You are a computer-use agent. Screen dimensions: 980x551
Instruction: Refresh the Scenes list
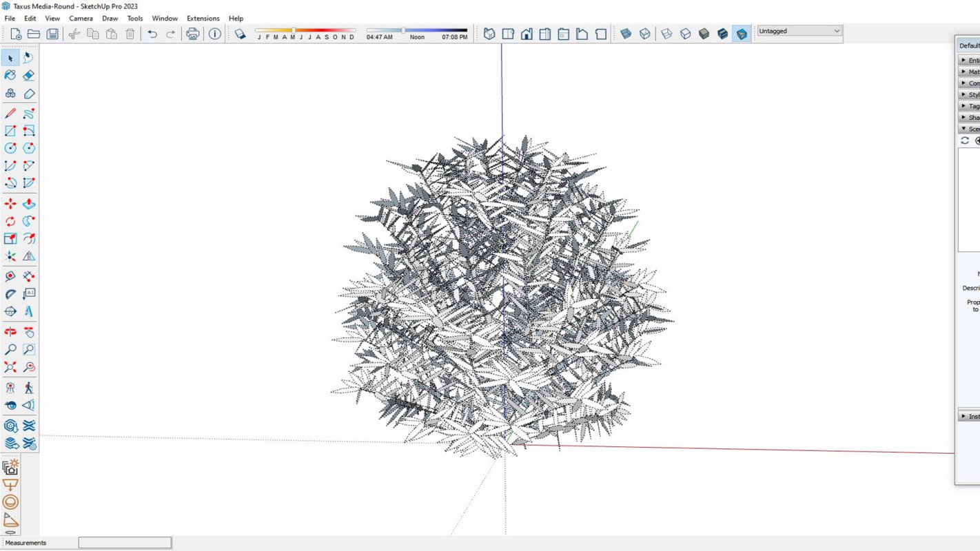coord(965,141)
